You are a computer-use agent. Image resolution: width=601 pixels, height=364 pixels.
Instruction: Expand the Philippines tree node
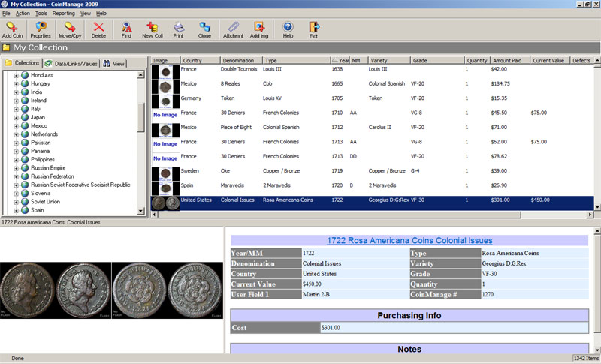tap(16, 160)
